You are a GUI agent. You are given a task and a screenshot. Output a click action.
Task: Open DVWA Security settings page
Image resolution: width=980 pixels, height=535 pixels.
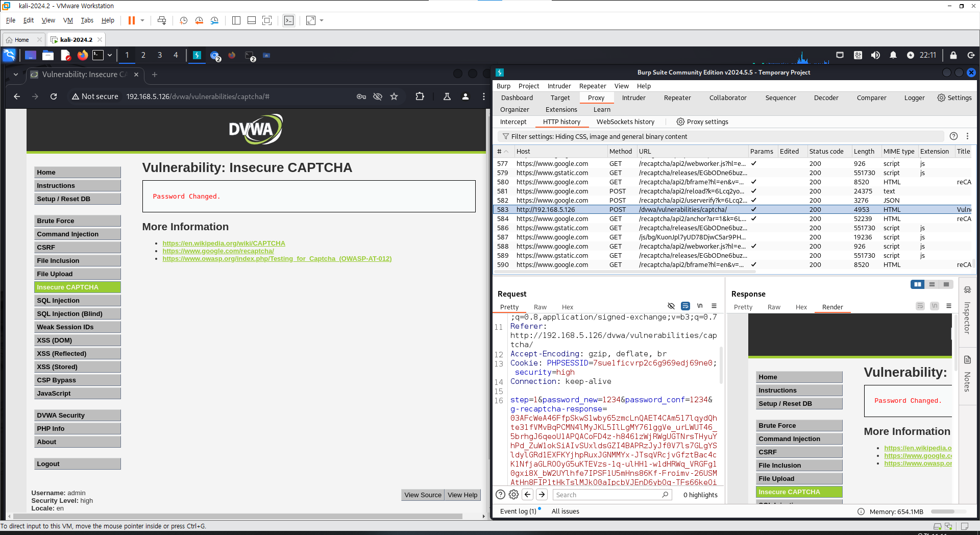[78, 416]
